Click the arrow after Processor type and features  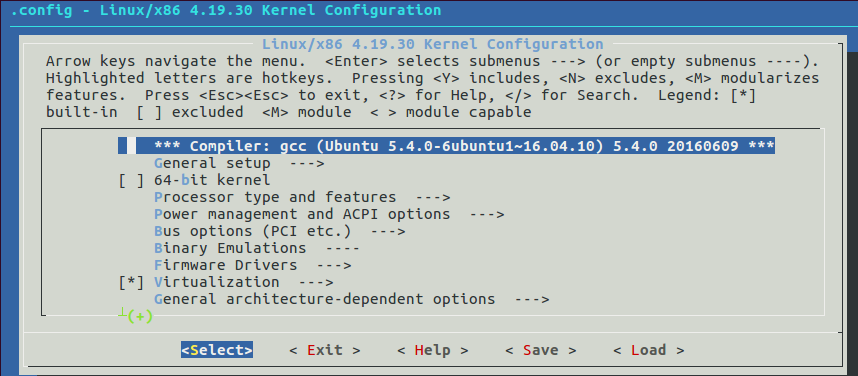tap(432, 197)
